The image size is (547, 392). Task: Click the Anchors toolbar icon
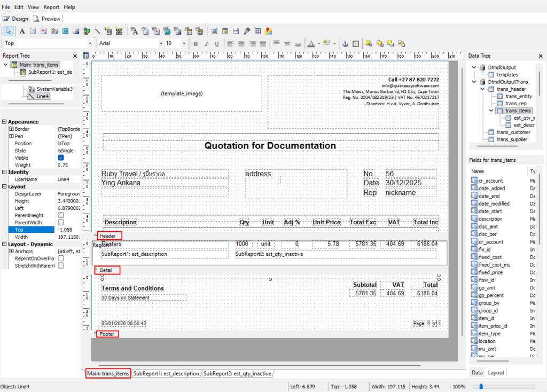345,43
